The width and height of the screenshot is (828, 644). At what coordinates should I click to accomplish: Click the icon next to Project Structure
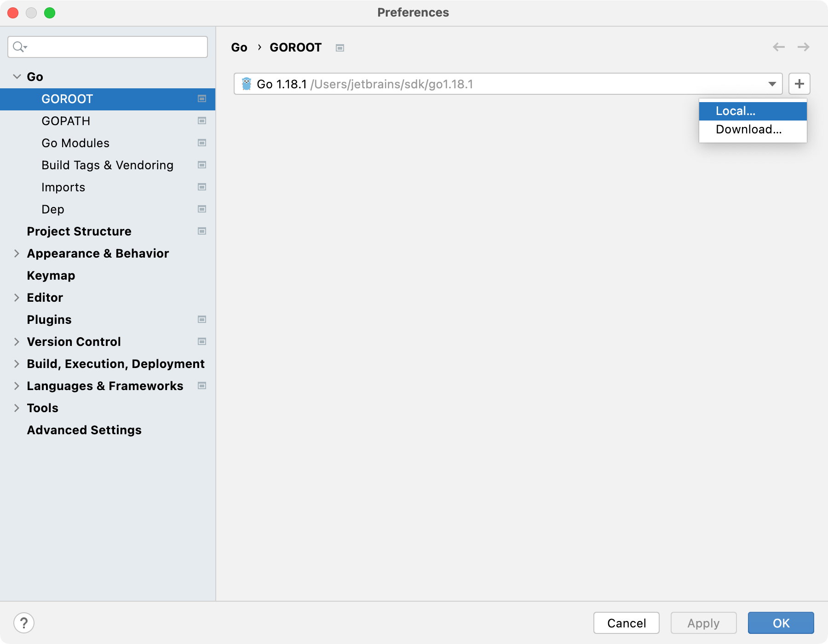(201, 231)
